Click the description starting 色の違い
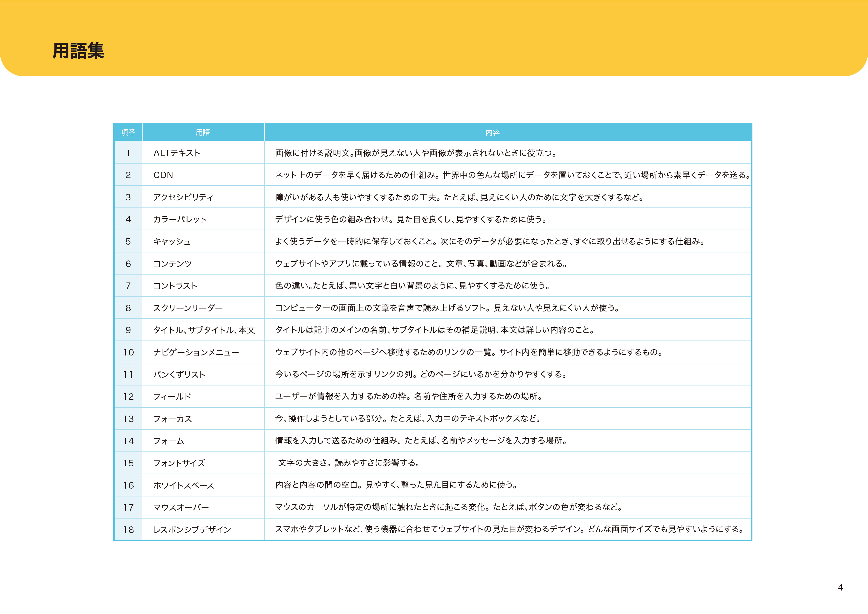868x614 pixels. coord(412,285)
